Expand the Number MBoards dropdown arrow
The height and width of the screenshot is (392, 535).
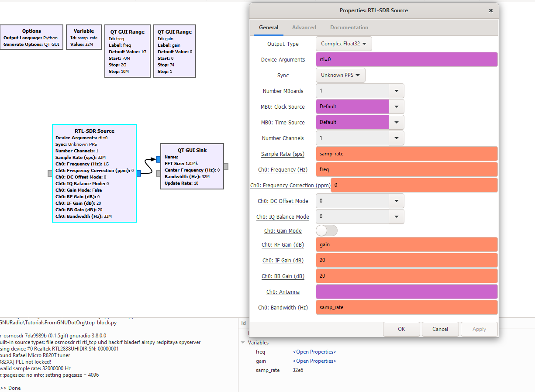(x=397, y=91)
